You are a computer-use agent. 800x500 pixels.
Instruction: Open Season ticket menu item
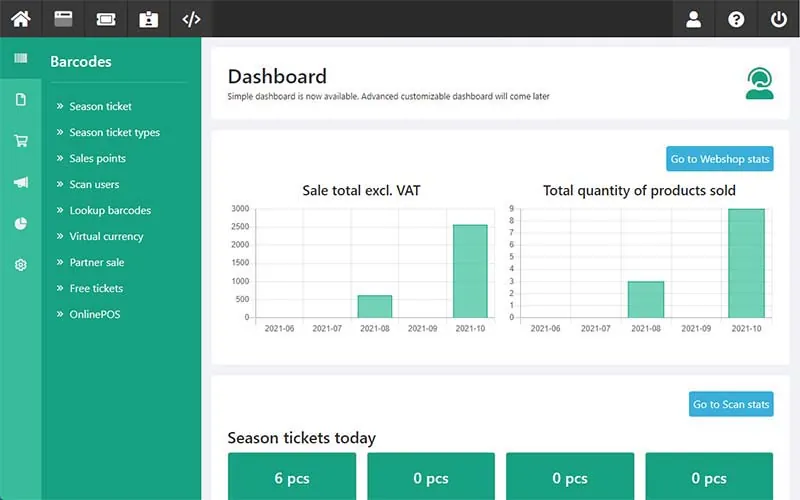tap(101, 106)
